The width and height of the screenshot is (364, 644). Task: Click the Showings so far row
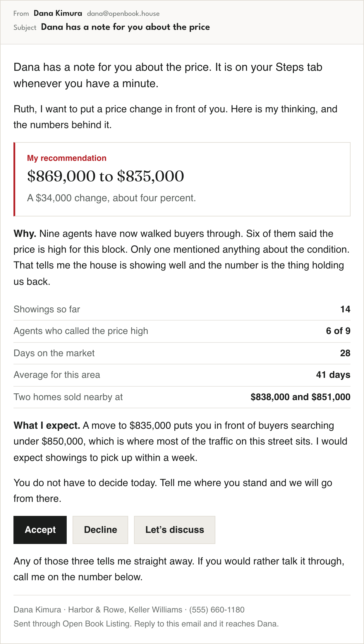click(x=182, y=309)
